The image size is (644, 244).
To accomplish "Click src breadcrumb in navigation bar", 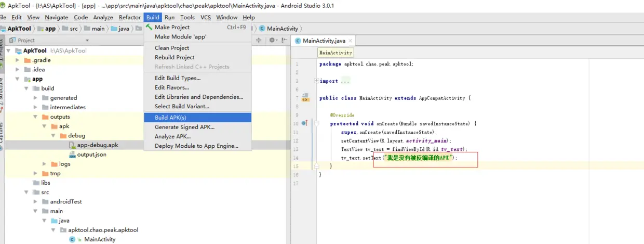I will [x=71, y=29].
